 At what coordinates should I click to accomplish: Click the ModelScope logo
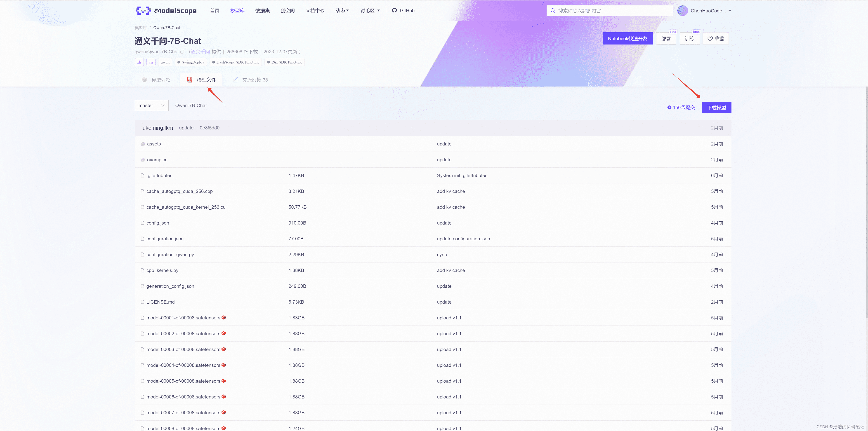coord(166,10)
